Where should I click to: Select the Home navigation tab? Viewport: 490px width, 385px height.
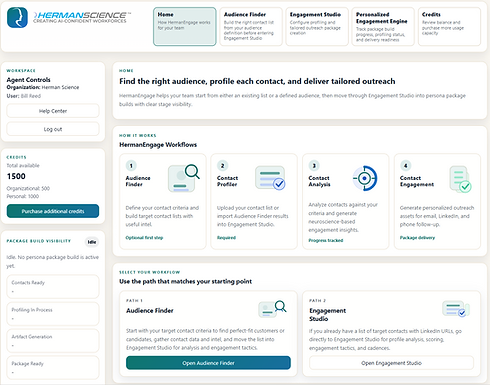pos(185,26)
